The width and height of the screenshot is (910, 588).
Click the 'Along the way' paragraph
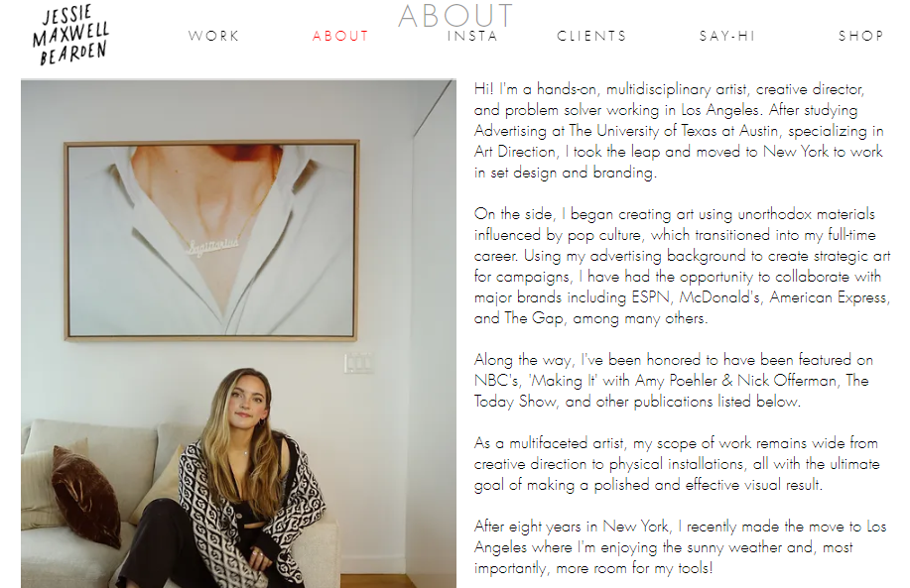[x=673, y=381]
